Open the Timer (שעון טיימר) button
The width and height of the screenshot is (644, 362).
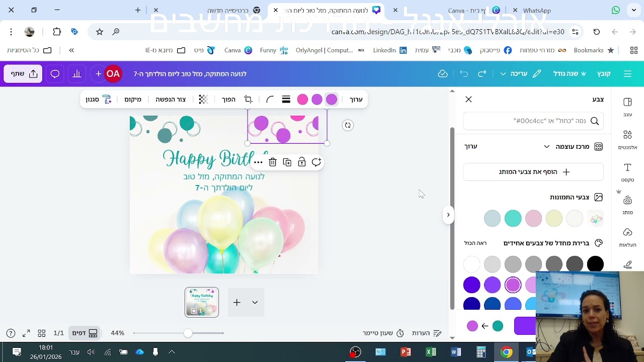(x=383, y=333)
